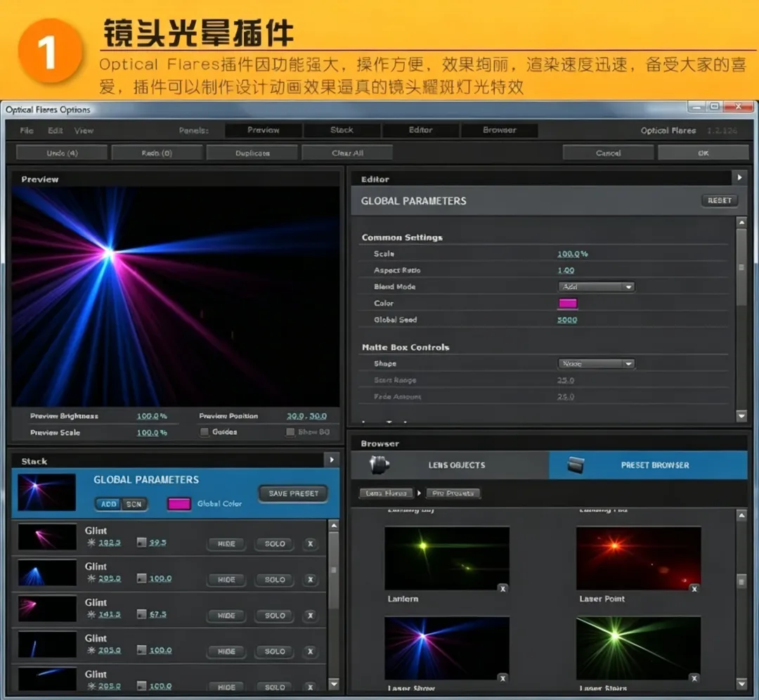The width and height of the screenshot is (759, 700).
Task: Click the LENS OBJECTS camera lens icon
Action: (379, 465)
